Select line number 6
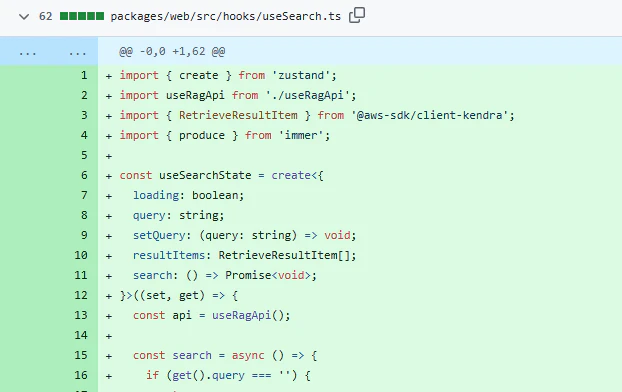This screenshot has width=622, height=392. click(x=84, y=175)
